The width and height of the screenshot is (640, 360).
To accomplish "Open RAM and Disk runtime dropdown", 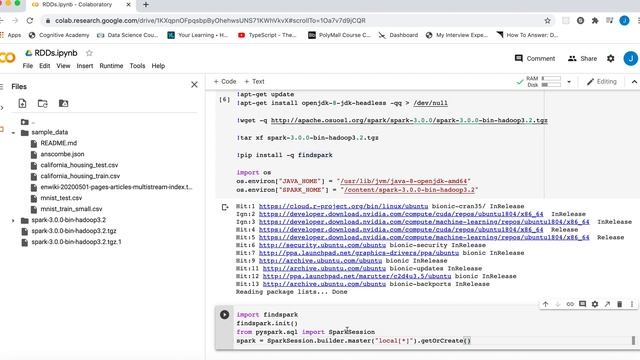I will 569,82.
